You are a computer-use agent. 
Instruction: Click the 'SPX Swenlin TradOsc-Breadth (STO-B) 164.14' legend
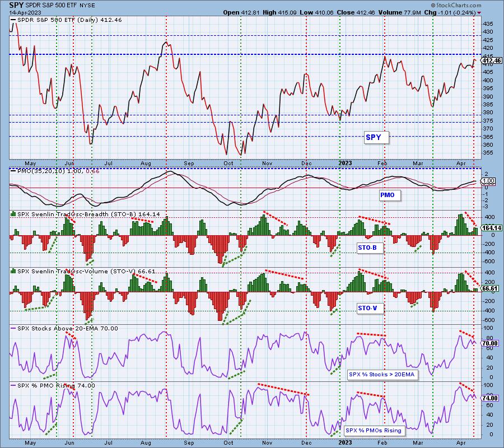click(x=88, y=214)
